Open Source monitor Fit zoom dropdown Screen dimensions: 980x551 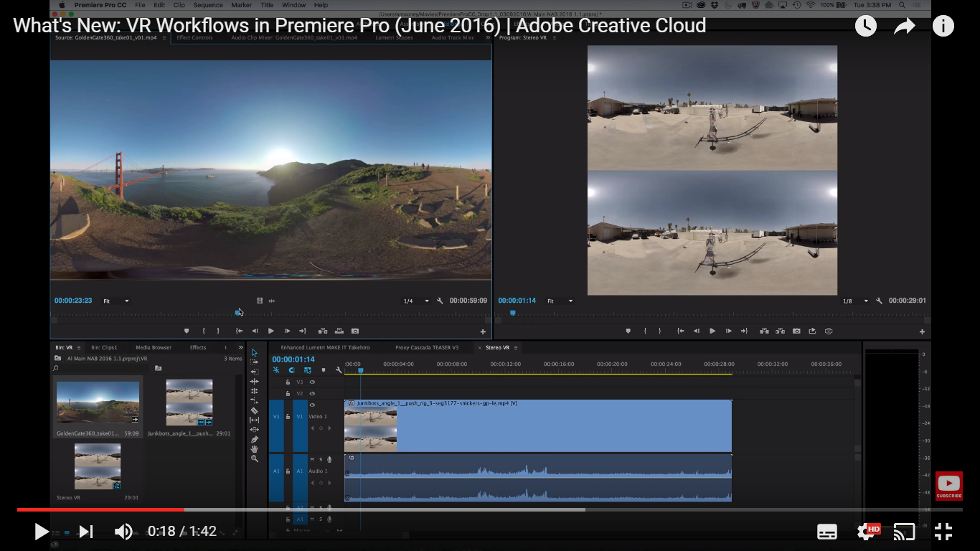pos(116,301)
